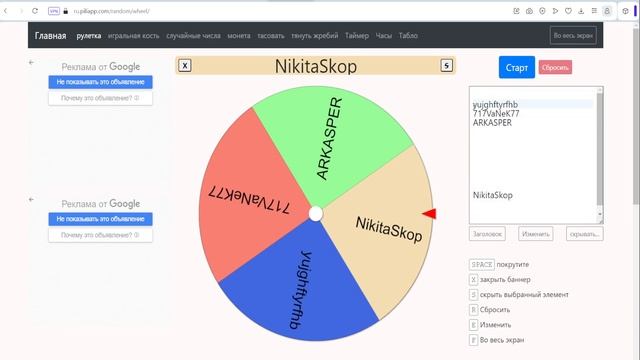
Task: Click the first icon in the right toolbar group
Action: click(516, 11)
